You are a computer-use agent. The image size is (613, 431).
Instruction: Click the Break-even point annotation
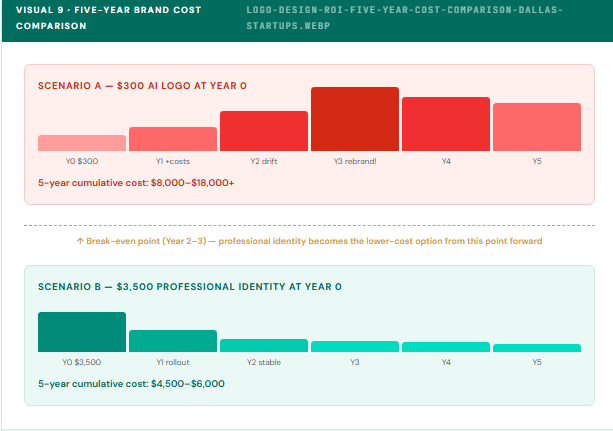[309, 242]
